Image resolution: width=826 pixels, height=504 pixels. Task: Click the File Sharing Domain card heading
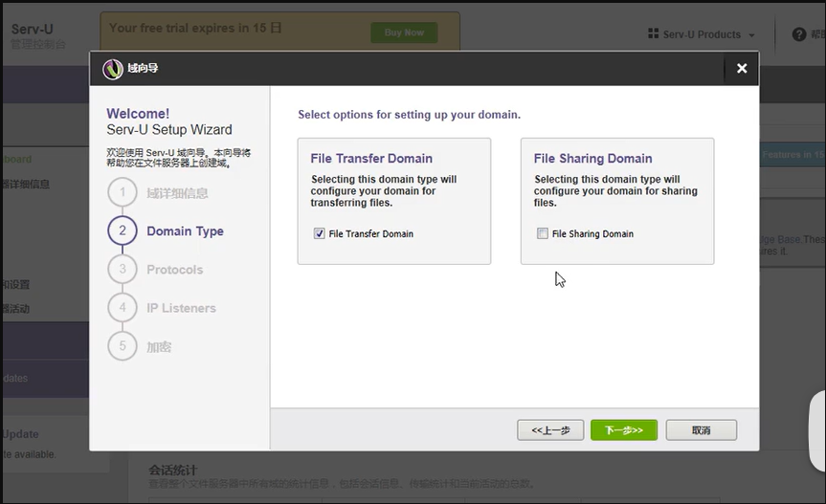pos(592,159)
